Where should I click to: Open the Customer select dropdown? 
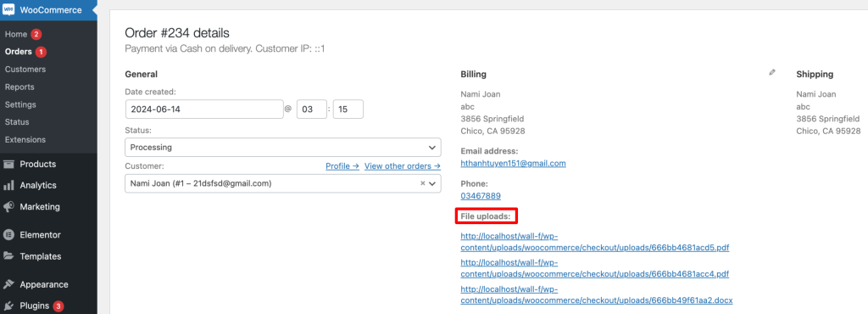point(283,183)
